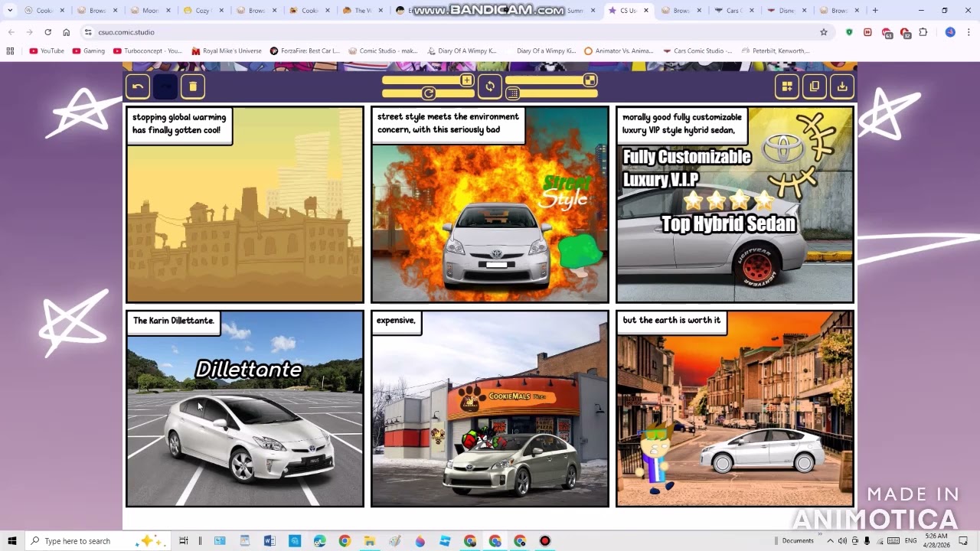The image size is (980, 551).
Task: Click caption 'but the earth is worth it'
Action: point(671,323)
